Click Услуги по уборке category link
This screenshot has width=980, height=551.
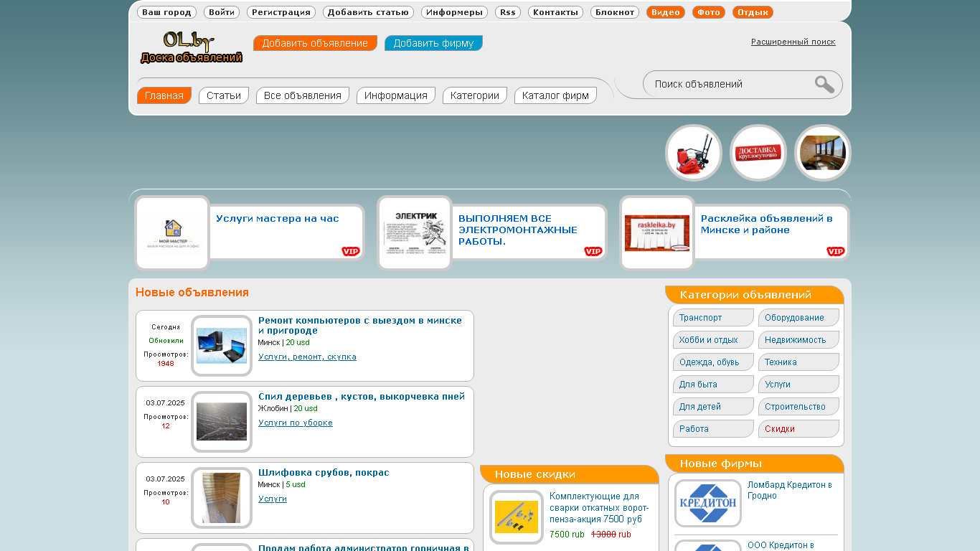click(x=296, y=423)
